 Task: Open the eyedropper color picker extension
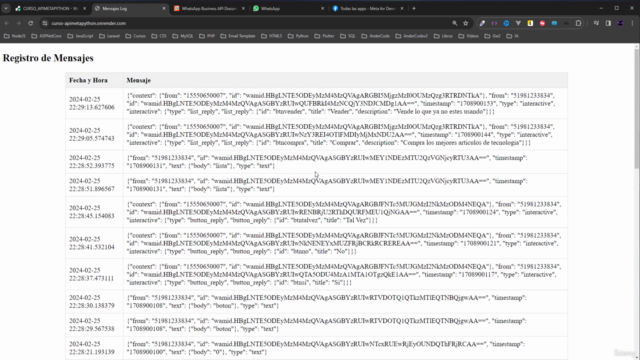(482, 23)
